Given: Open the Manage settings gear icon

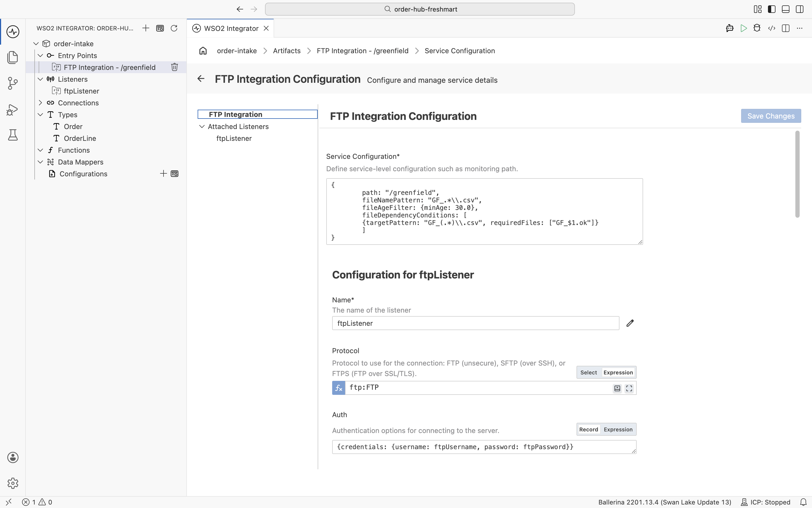Looking at the screenshot, I should click(13, 483).
